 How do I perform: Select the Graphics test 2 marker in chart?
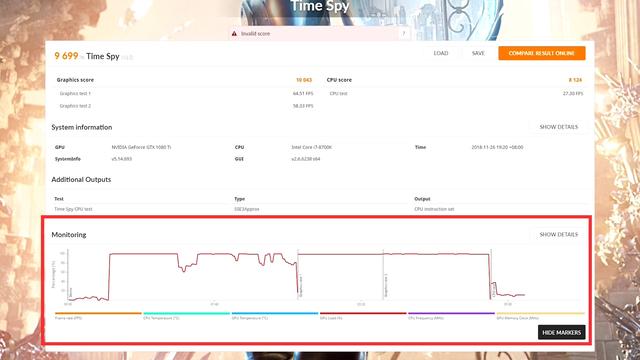tap(386, 286)
